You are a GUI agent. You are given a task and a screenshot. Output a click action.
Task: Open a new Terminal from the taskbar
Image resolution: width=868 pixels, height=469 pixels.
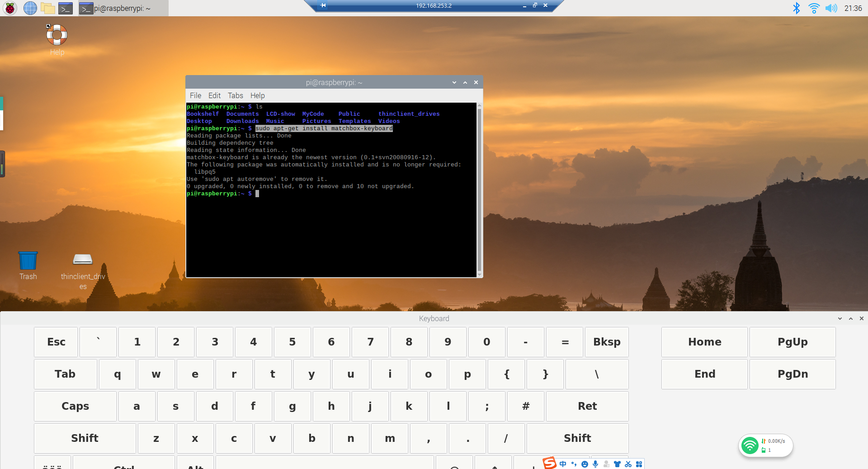(66, 8)
